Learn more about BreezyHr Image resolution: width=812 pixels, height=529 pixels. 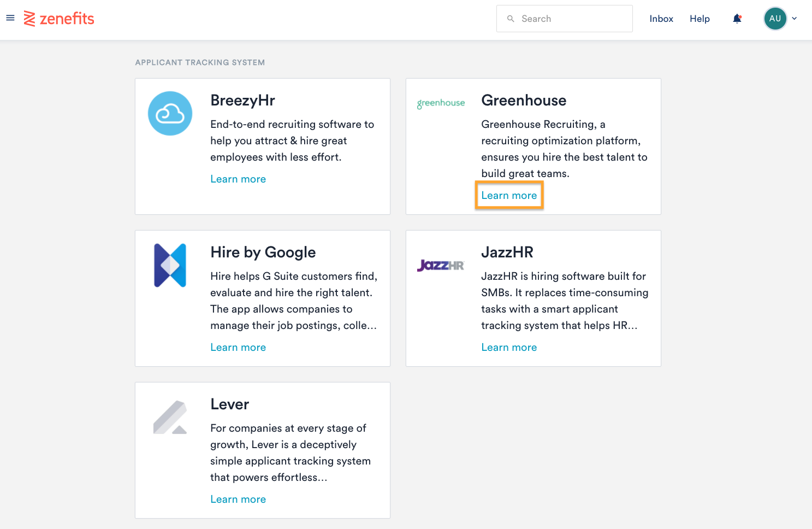click(238, 179)
